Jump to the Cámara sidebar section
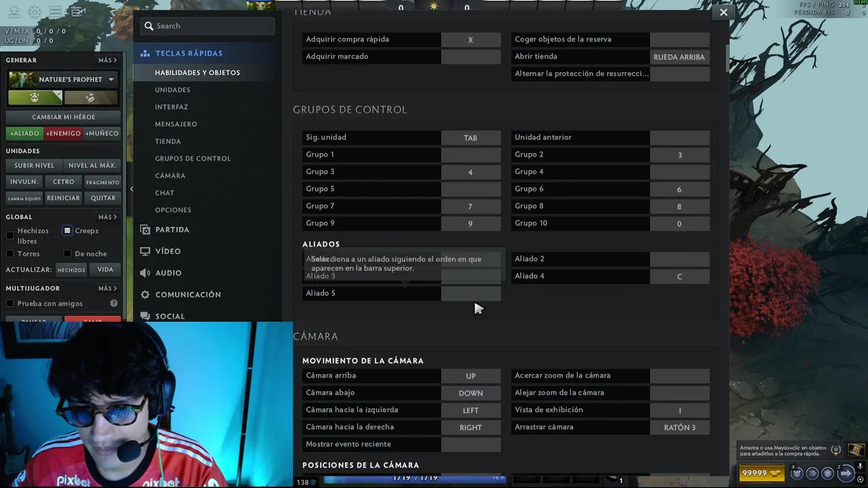Screen dimensions: 868x488 click(x=170, y=176)
